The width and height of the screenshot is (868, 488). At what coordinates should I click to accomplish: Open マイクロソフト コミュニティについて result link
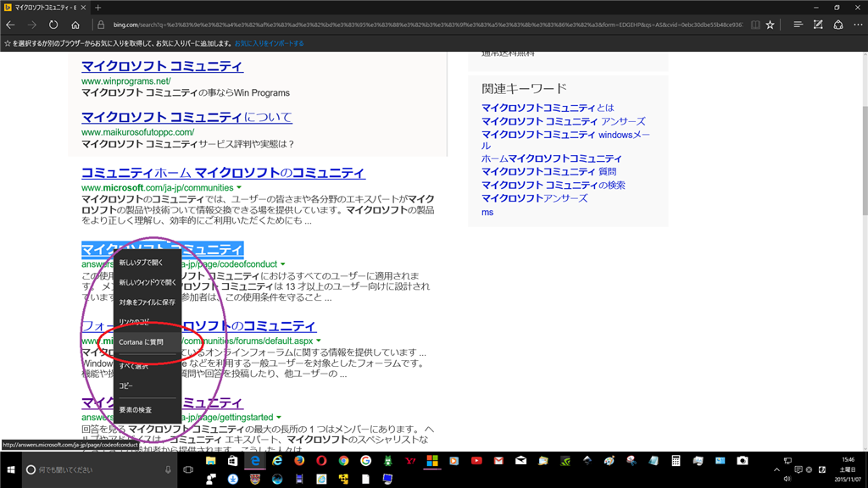pos(186,117)
